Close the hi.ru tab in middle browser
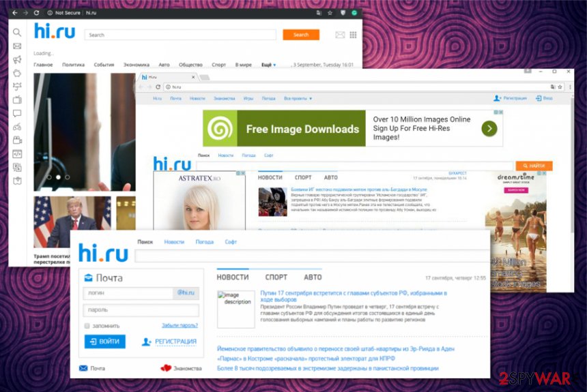 tap(193, 77)
